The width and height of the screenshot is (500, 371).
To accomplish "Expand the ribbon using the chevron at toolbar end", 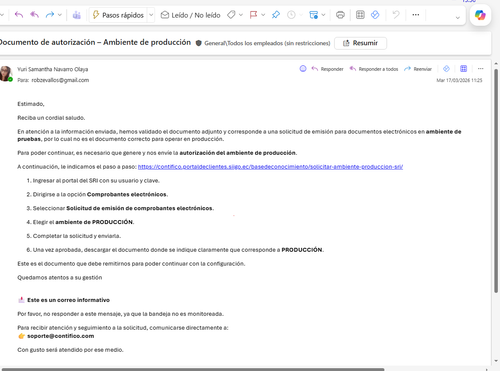I will coord(458,18).
